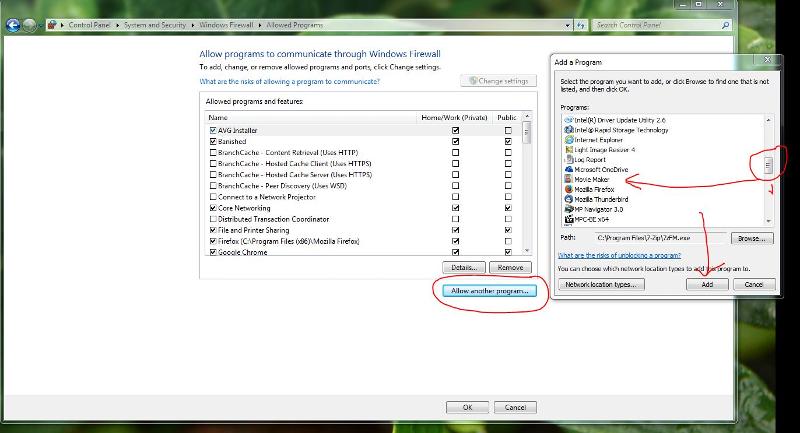The image size is (800, 433).
Task: Click the refresh button beside address bar
Action: [581, 24]
